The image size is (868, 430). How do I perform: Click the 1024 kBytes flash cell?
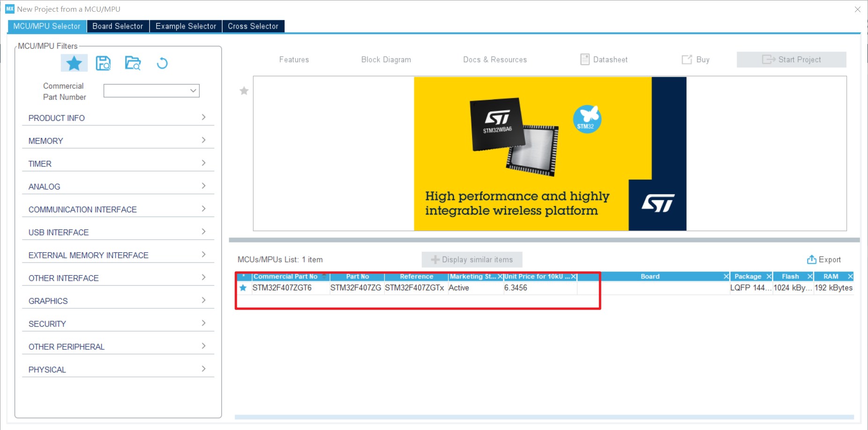pos(793,288)
